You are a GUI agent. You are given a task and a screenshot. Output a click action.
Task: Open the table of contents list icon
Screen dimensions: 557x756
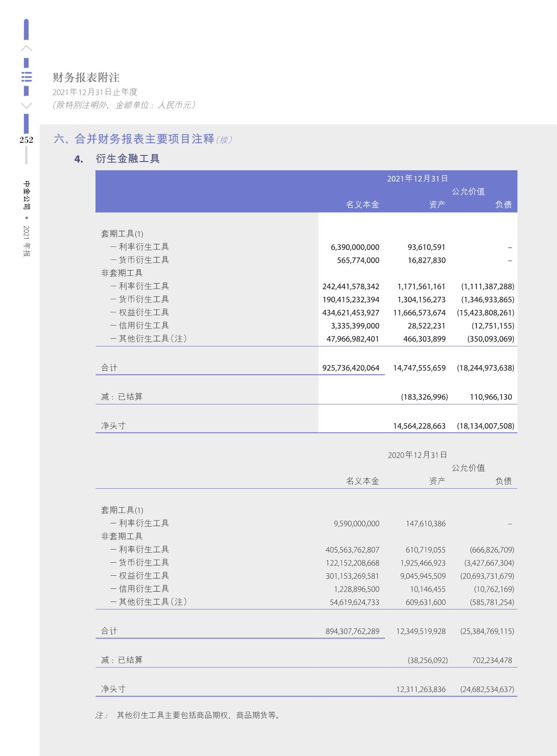tap(27, 77)
